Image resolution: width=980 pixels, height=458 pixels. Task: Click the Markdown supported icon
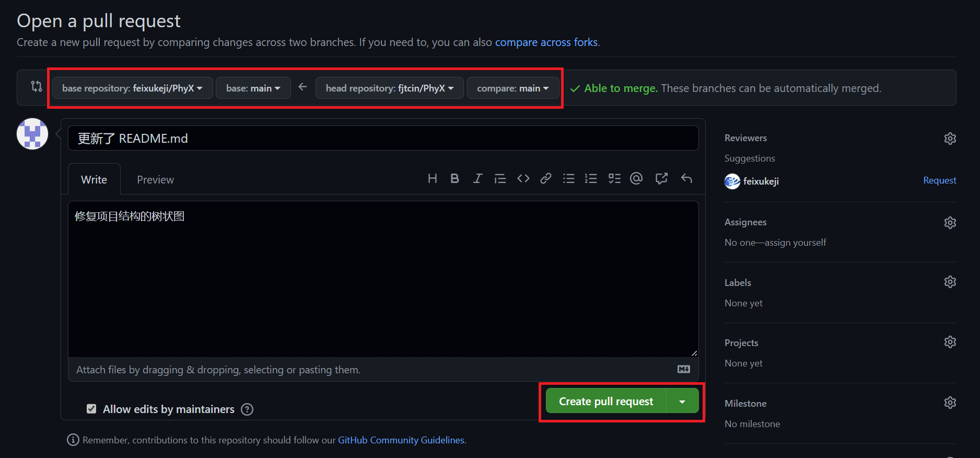(x=684, y=369)
